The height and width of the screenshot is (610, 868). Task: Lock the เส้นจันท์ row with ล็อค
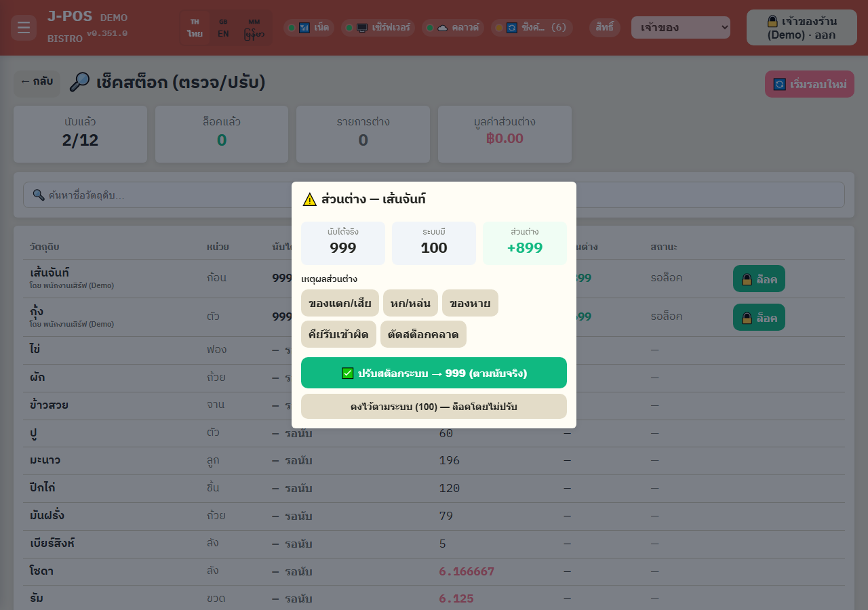(x=759, y=279)
